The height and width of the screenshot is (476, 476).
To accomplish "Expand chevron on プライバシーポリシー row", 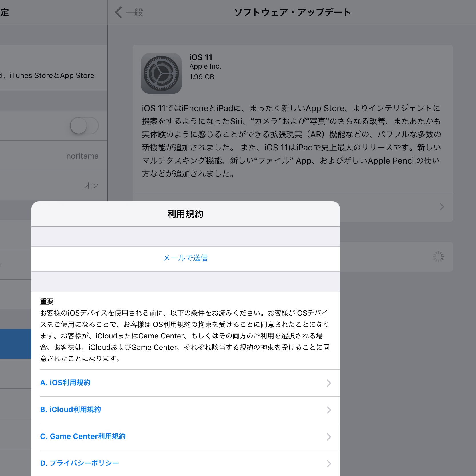I will (329, 464).
